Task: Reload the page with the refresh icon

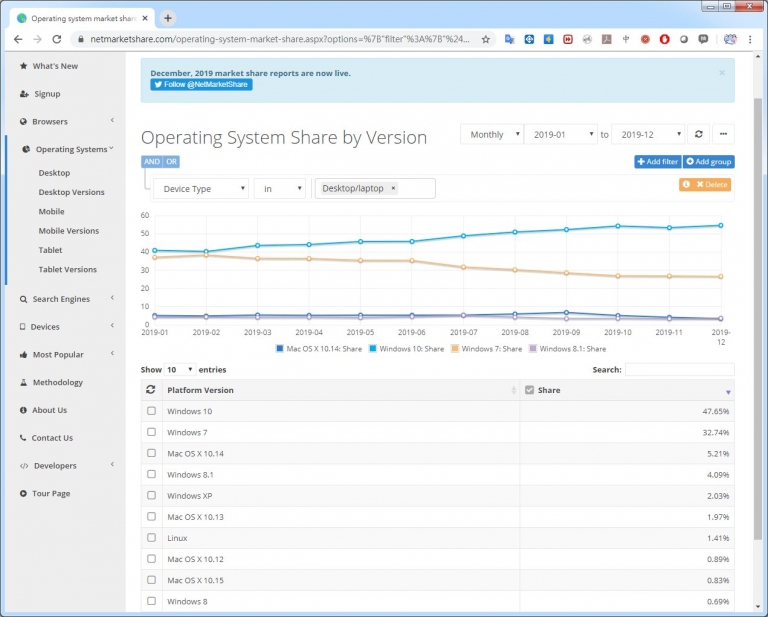Action: click(x=57, y=39)
